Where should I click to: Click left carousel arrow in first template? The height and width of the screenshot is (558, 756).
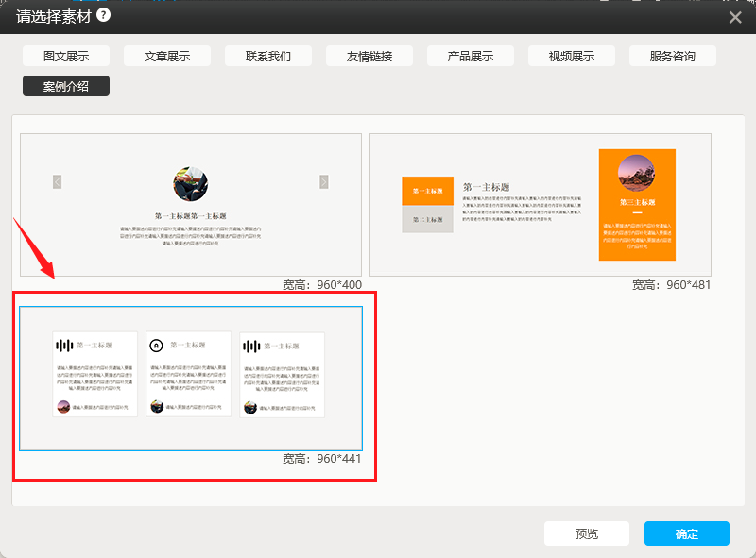pyautogui.click(x=58, y=182)
